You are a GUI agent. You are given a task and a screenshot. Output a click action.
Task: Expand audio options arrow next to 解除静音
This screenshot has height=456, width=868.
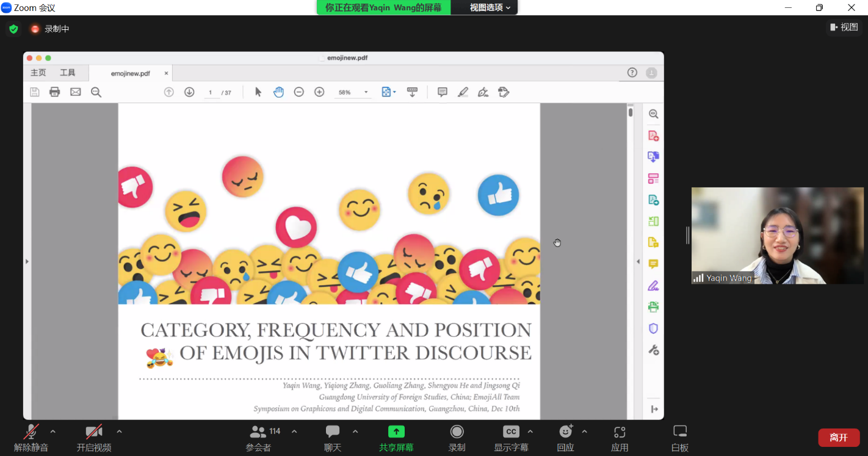(53, 432)
